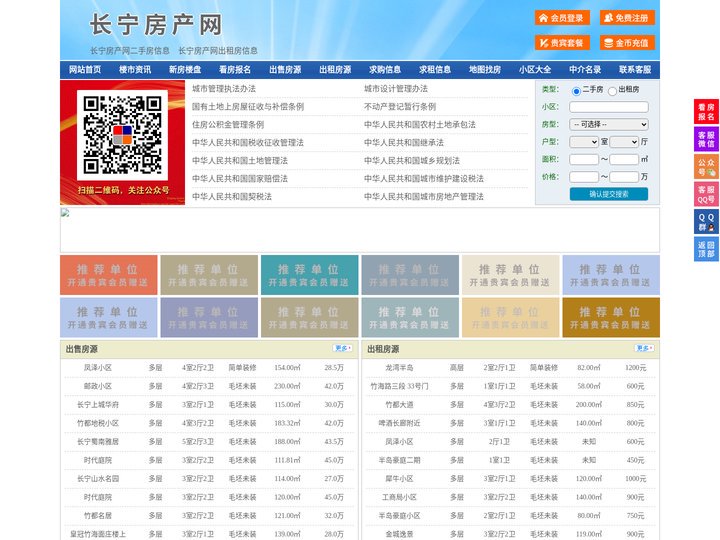The image size is (720, 540).
Task: Open the 邮政小区 sale listing
Action: [x=98, y=386]
